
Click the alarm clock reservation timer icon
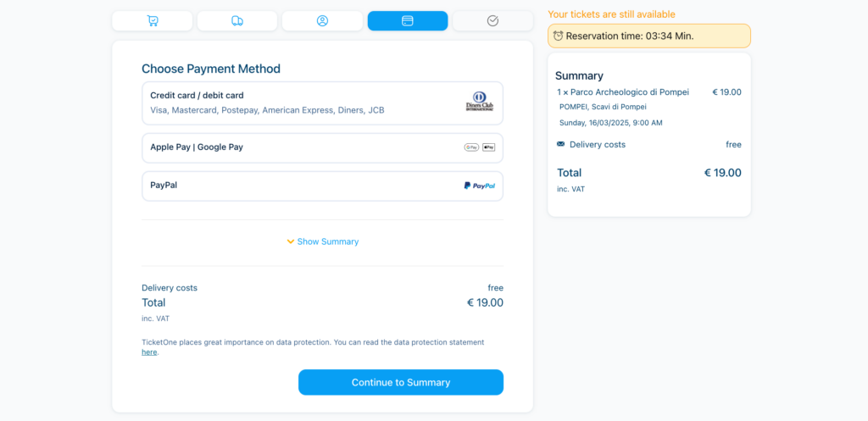point(558,36)
